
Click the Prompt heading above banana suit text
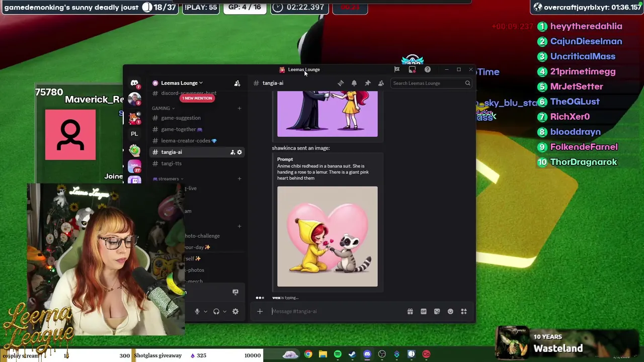[285, 159]
